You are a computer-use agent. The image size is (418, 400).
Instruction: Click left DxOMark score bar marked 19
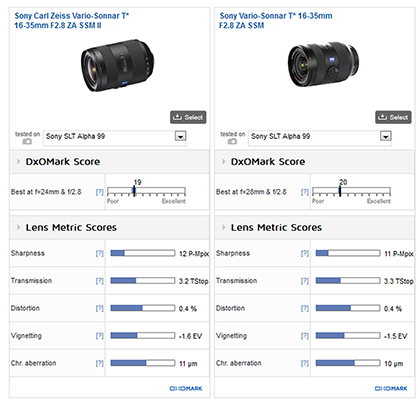click(146, 191)
